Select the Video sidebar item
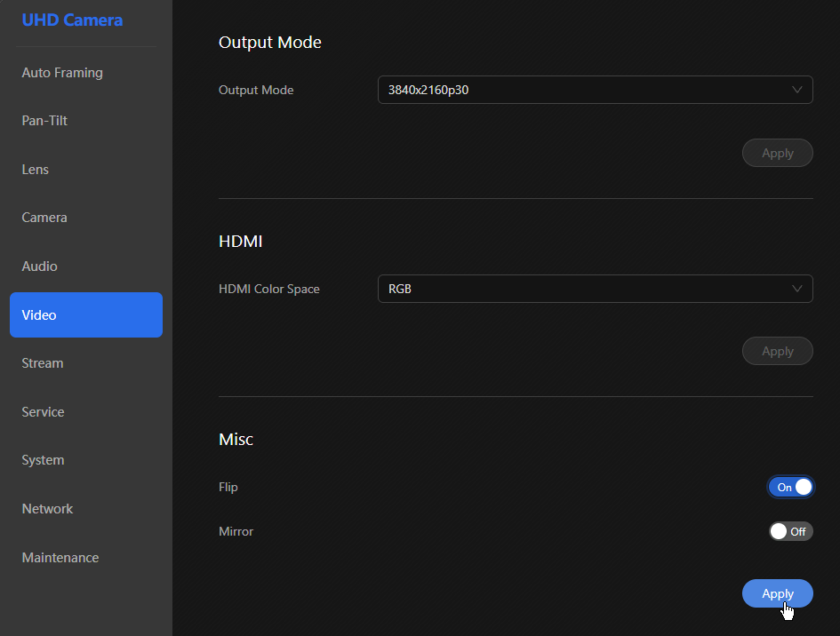The height and width of the screenshot is (636, 840). [86, 314]
